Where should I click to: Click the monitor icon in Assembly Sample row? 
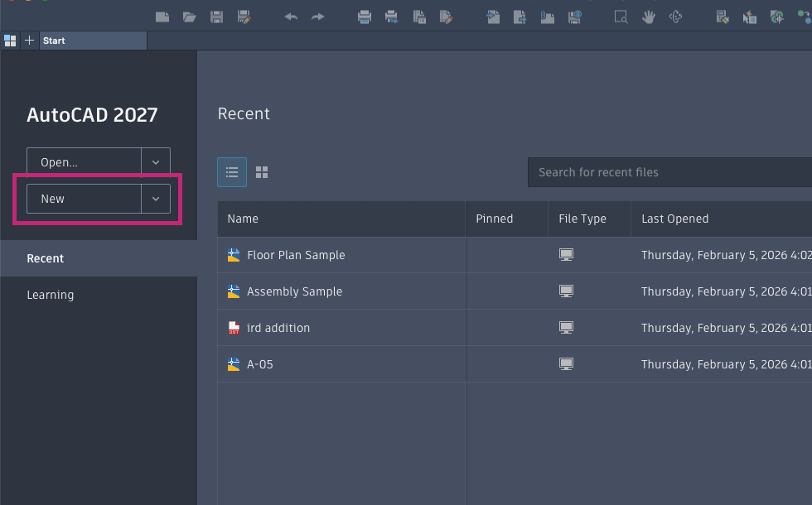566,291
